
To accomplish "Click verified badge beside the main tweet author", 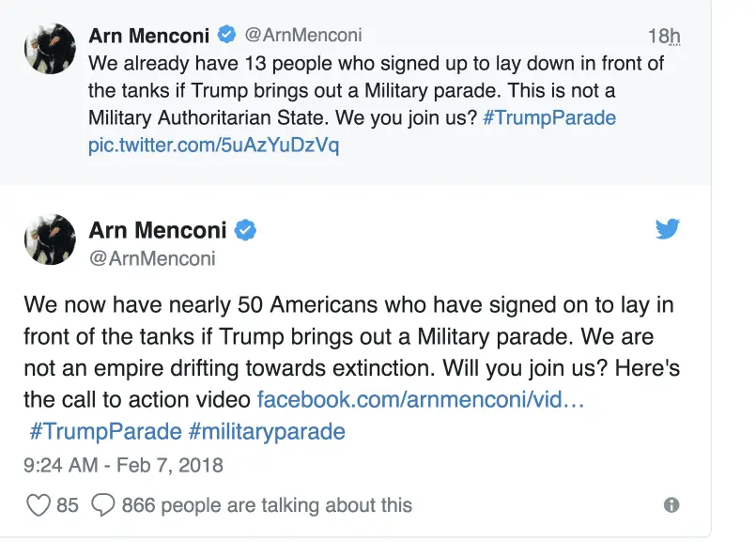I will coord(245,230).
